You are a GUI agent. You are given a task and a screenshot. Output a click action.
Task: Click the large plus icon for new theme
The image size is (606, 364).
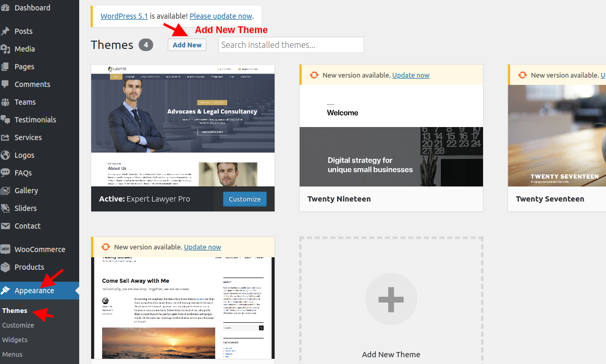pyautogui.click(x=391, y=299)
